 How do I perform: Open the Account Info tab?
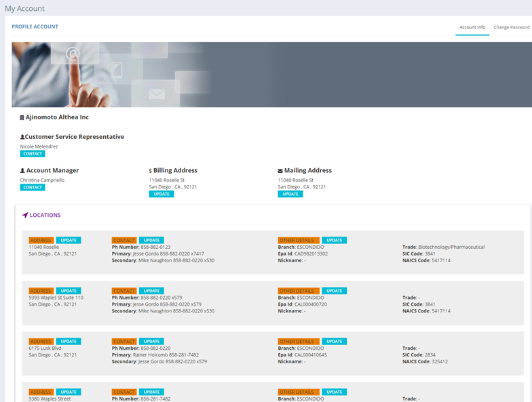472,27
